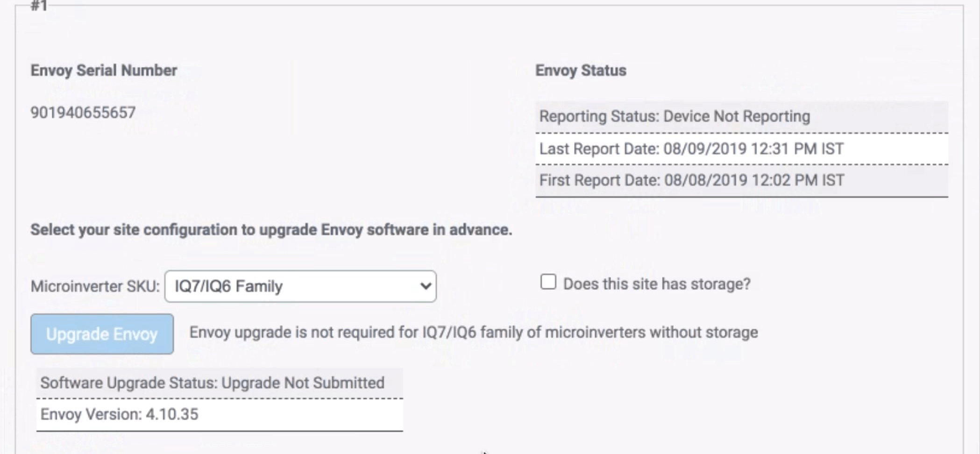Click the 'Upgrade Not Submitted' status text
The height and width of the screenshot is (454, 980).
click(303, 383)
